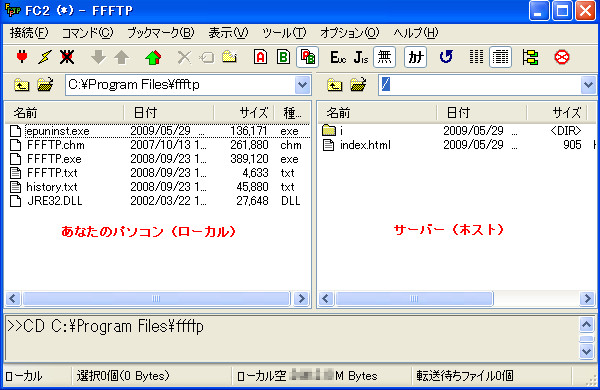Click the folder tree sync-move icon
This screenshot has width=600, height=390.
(x=530, y=57)
